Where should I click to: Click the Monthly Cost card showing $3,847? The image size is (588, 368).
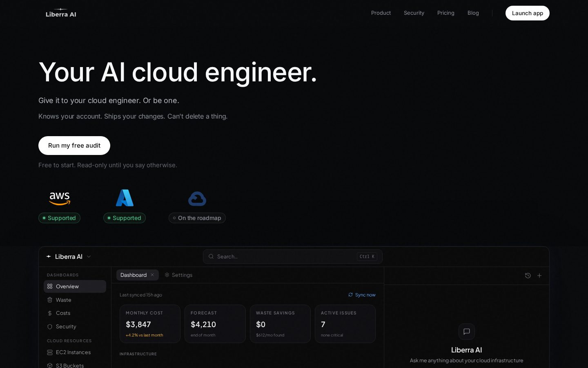pyautogui.click(x=150, y=324)
